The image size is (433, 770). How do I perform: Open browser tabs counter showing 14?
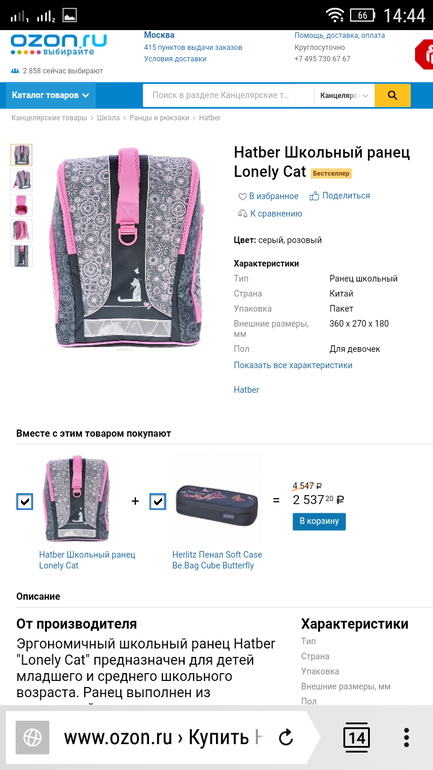pyautogui.click(x=356, y=737)
